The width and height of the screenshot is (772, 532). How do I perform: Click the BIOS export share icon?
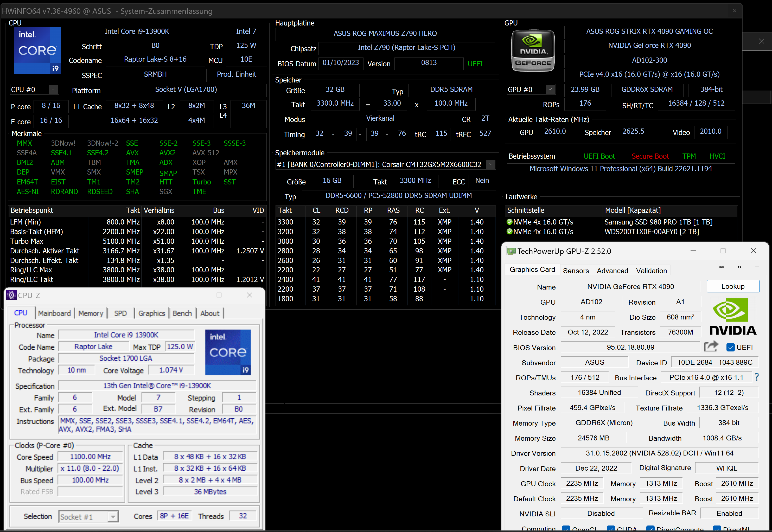click(711, 347)
